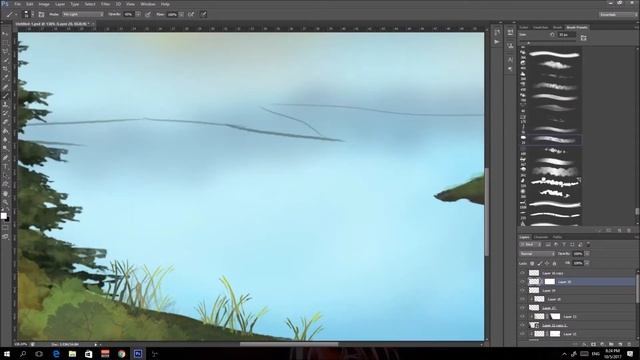Switch to the Paths tab
Screen dimensions: 640x360
[558, 237]
